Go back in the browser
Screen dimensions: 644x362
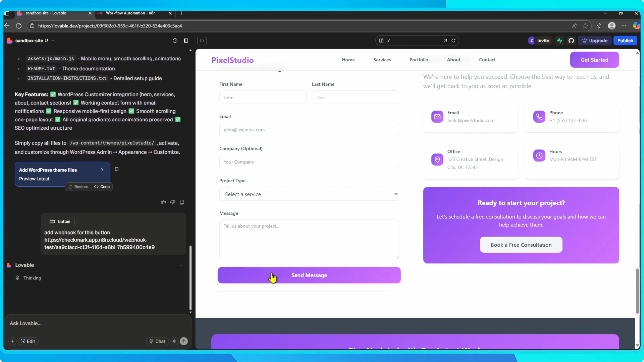[x=7, y=26]
